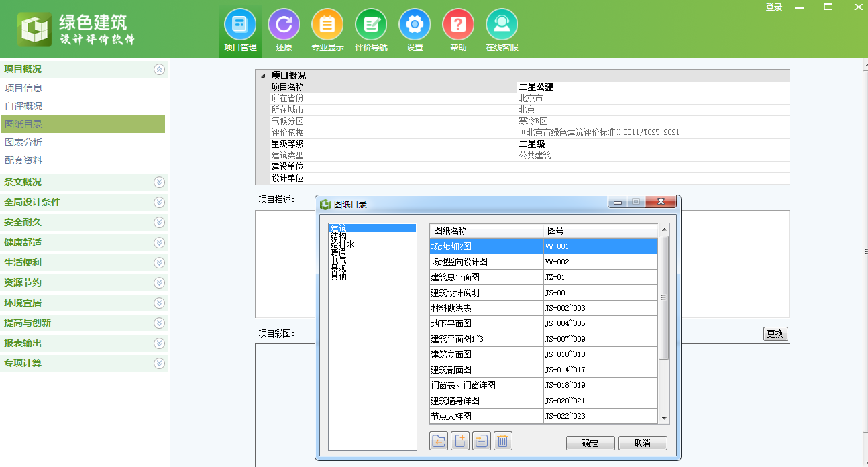Expand the 提高与创新 sidebar section
The image size is (868, 467).
[x=159, y=323]
